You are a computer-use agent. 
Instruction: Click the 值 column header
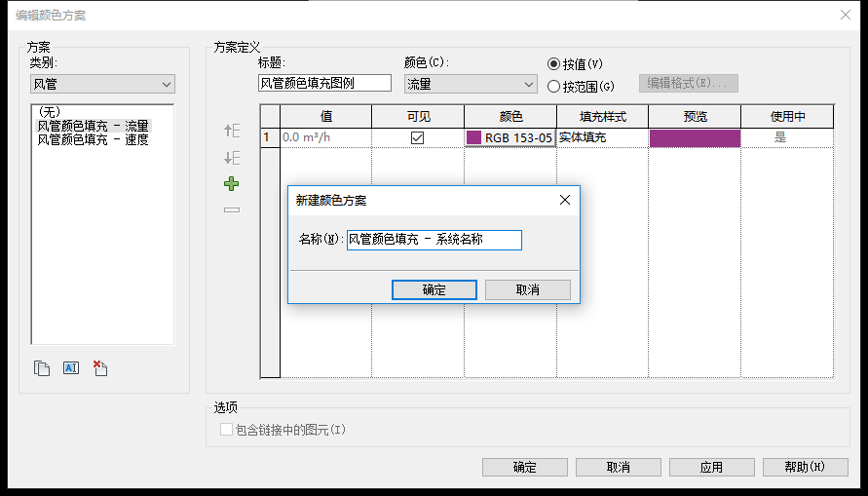(325, 116)
